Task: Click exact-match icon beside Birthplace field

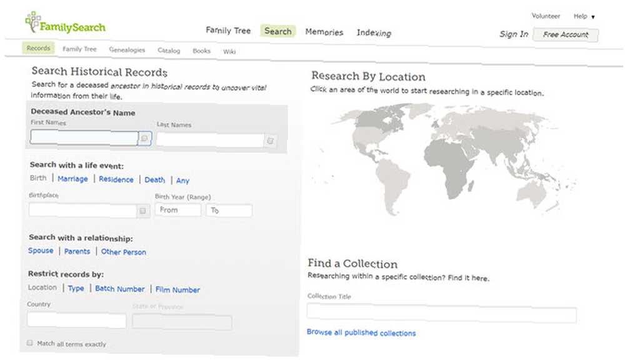Action: pos(142,210)
